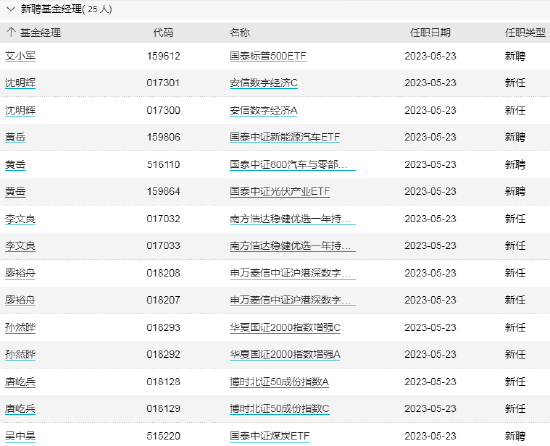The height and width of the screenshot is (446, 550).
Task: Click 新聘 type in 艾小军 row
Action: pyautogui.click(x=515, y=56)
